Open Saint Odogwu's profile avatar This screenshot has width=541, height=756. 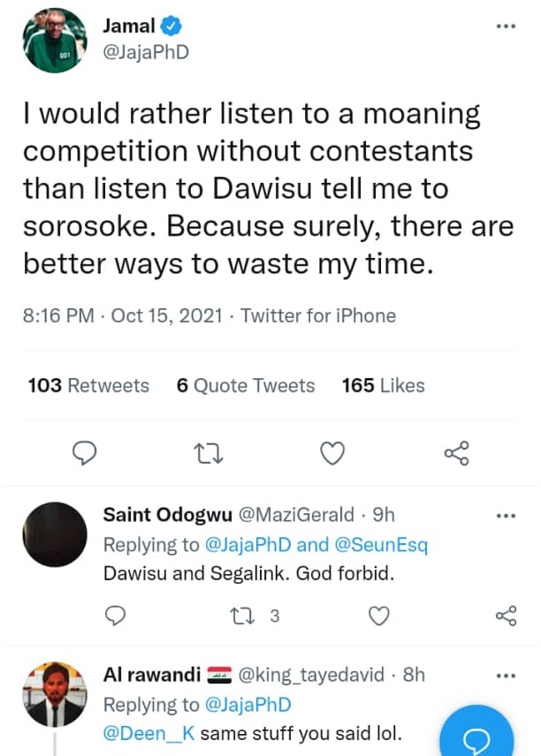point(54,534)
